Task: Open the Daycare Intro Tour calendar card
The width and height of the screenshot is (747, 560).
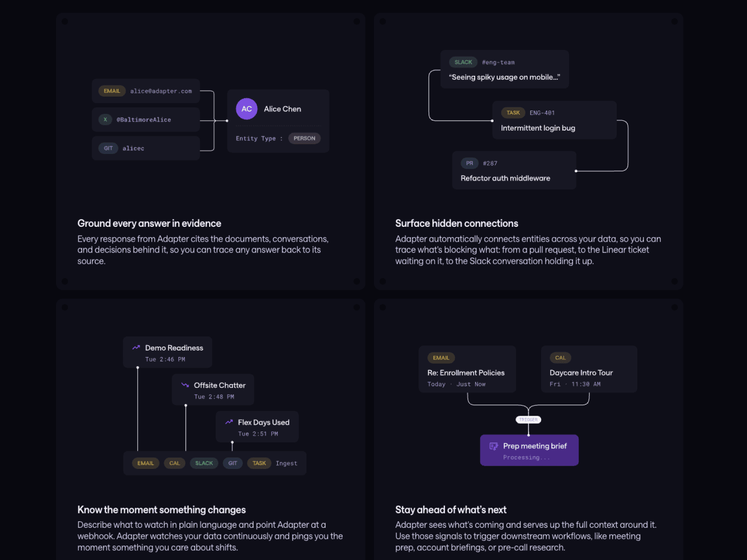Action: (x=589, y=369)
